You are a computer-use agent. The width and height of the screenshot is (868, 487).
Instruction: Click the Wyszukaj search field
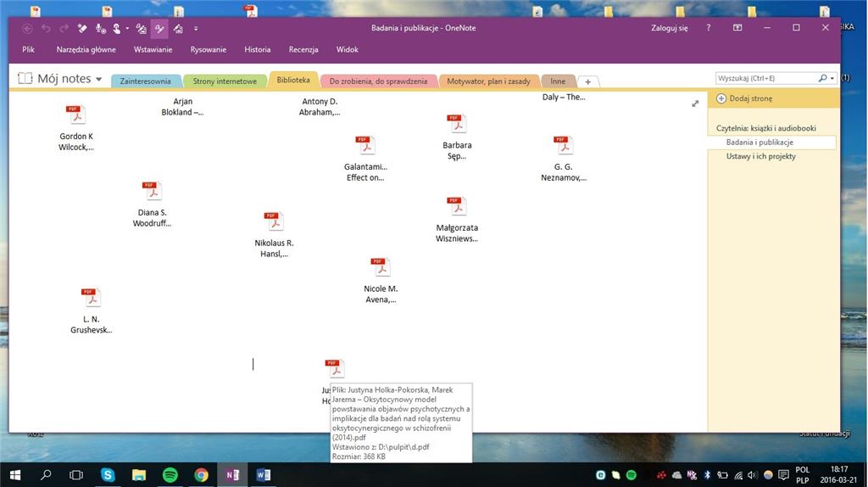pos(765,78)
